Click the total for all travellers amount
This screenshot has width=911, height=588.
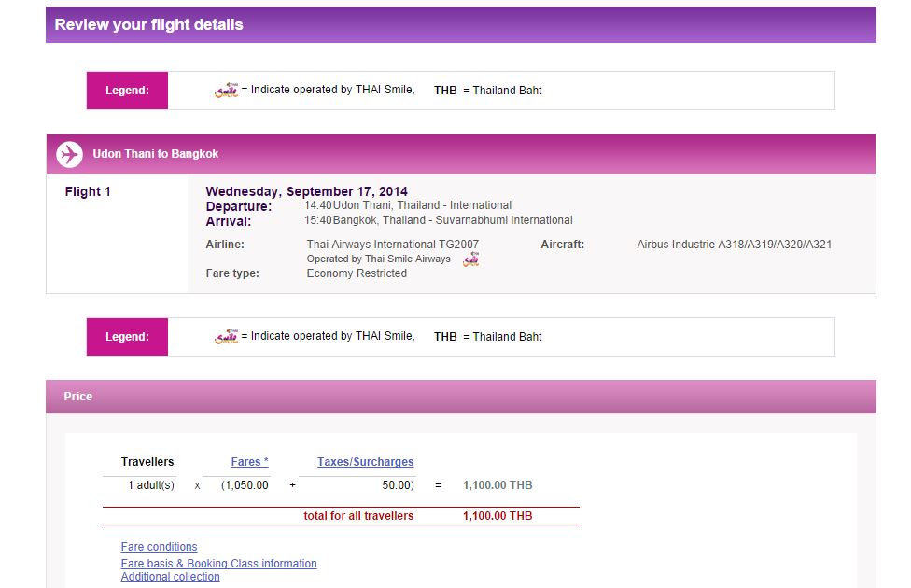(x=498, y=516)
